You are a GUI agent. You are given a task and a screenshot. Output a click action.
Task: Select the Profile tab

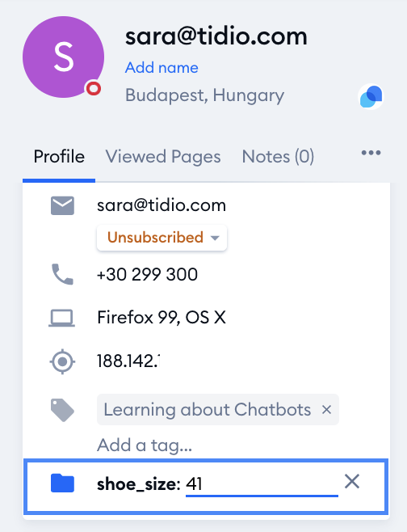(59, 157)
